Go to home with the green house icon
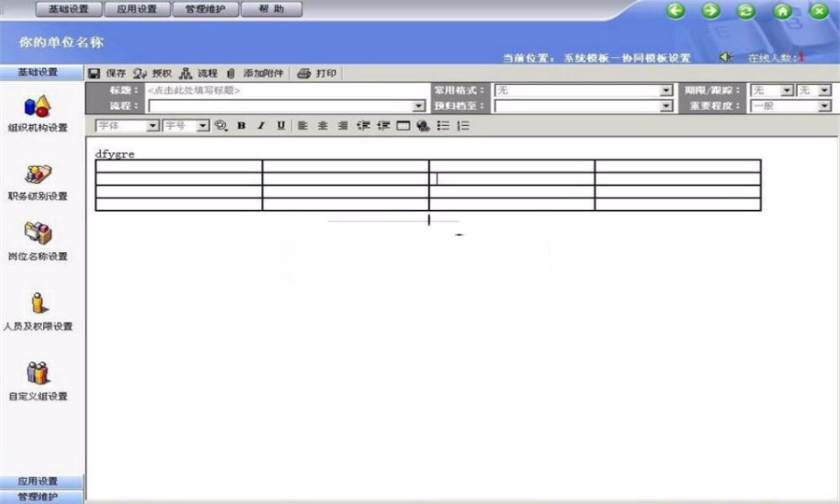This screenshot has width=840, height=504. coord(783,10)
